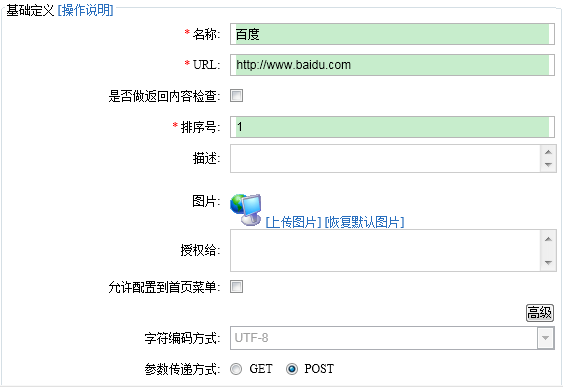The height and width of the screenshot is (387, 563).
Task: Open the 字符编码方式 UTF-8 combo box
Action: point(392,338)
